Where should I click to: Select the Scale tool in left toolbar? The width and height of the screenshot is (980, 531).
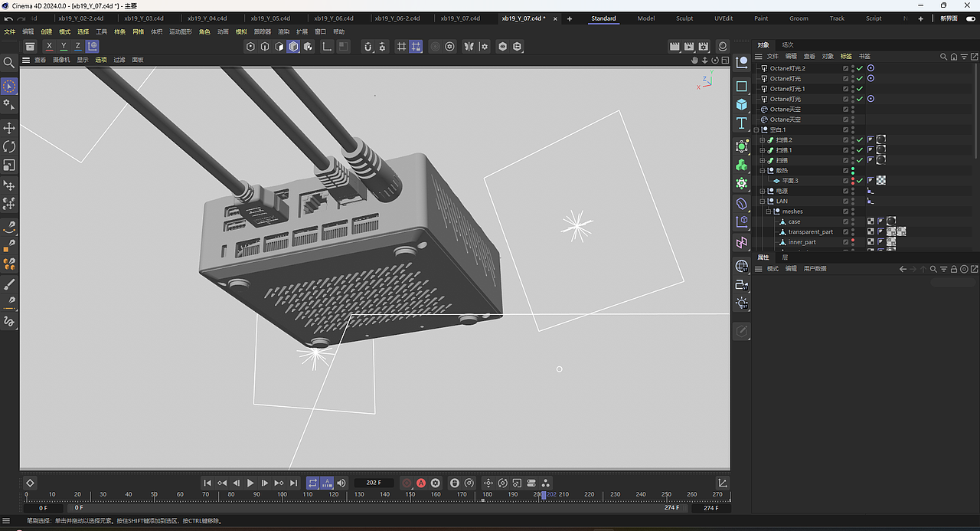[x=9, y=166]
